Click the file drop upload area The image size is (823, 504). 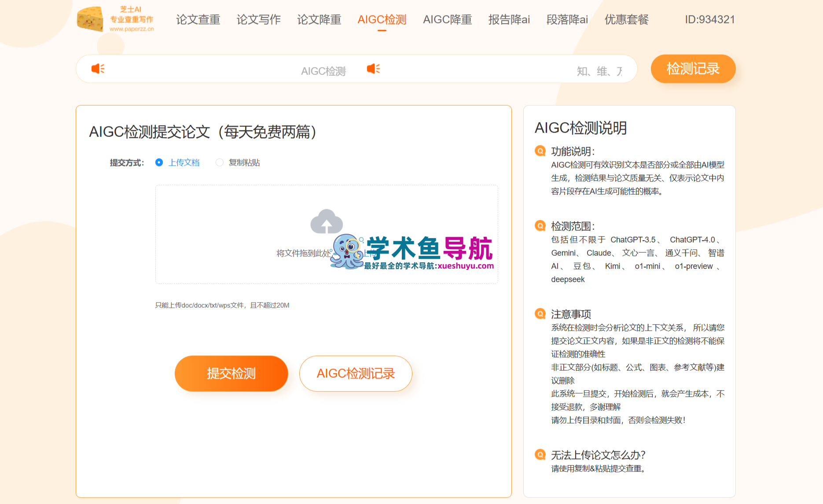point(327,234)
